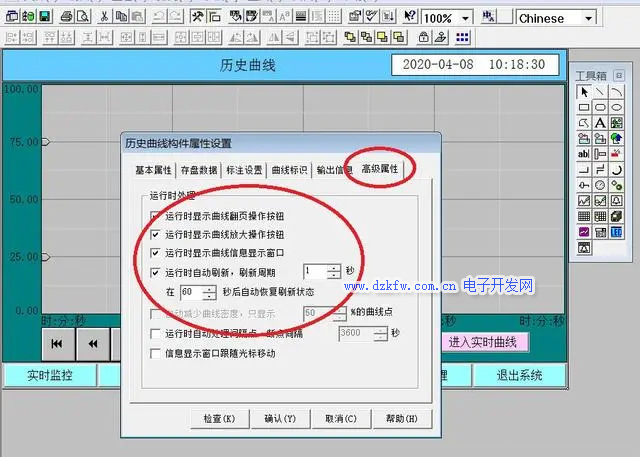
Task: Select the arrow pointer tool in toolbox
Action: pyautogui.click(x=584, y=92)
